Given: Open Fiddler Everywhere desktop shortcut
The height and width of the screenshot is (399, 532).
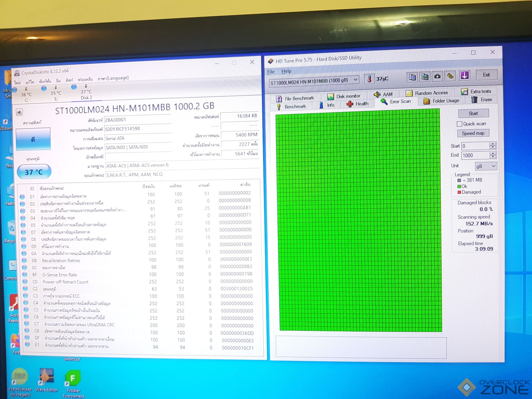Looking at the screenshot, I should click(x=73, y=378).
